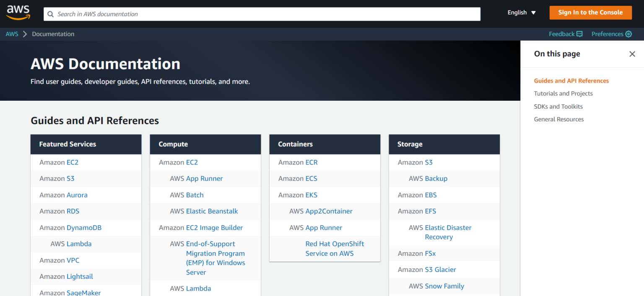This screenshot has height=296, width=644.
Task: Click the search magnifier icon
Action: coord(51,14)
